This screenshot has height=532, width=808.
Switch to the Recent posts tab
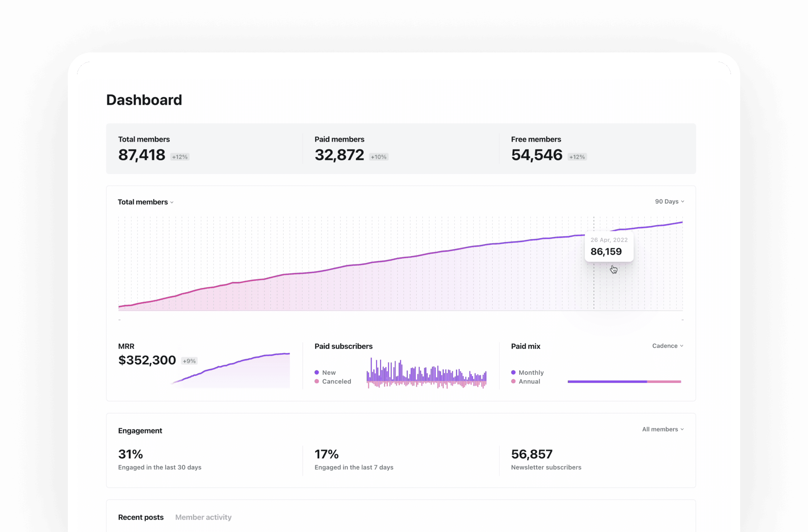point(141,517)
